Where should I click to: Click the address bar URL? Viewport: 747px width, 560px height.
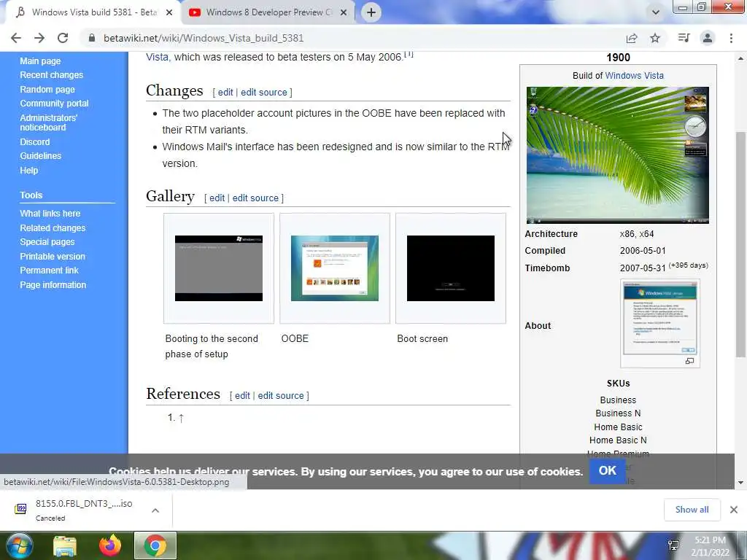click(x=204, y=38)
